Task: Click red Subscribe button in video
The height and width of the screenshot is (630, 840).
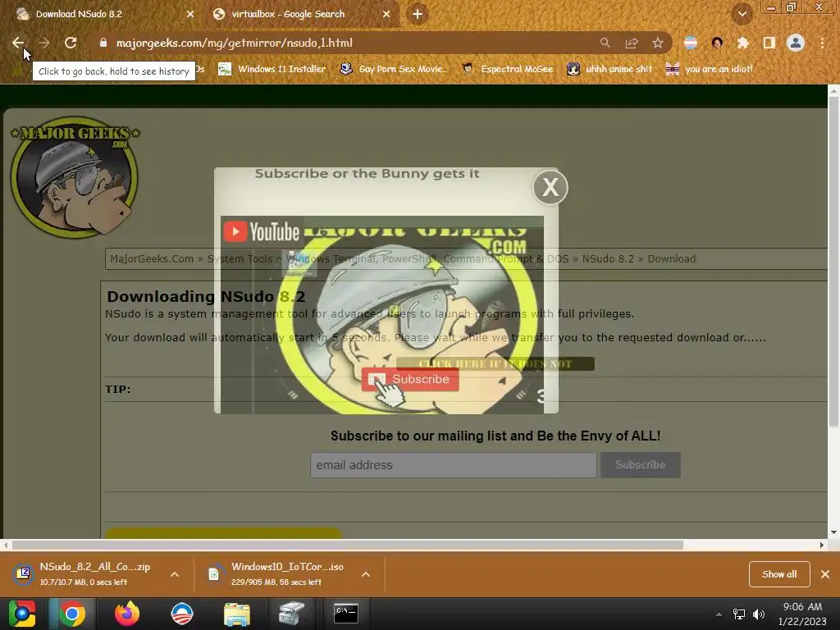Action: click(410, 379)
